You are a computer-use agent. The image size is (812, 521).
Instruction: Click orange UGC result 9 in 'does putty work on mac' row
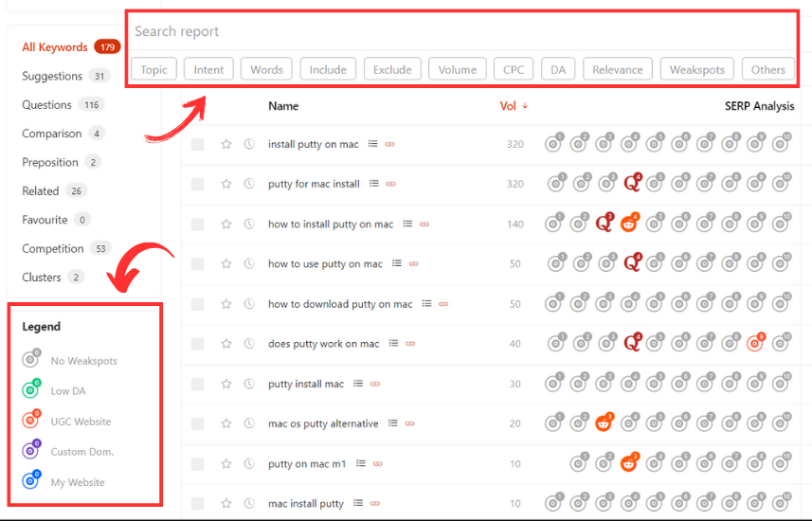[x=755, y=342]
